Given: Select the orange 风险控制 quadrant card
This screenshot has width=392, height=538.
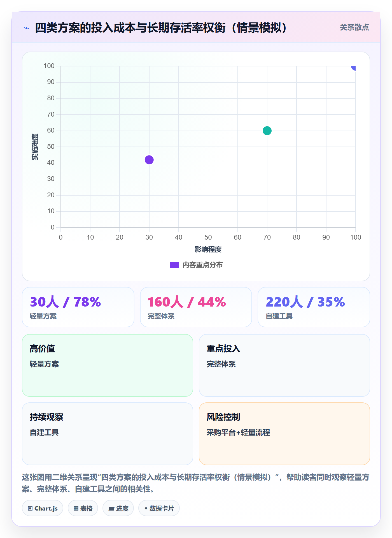Looking at the screenshot, I should [x=284, y=434].
